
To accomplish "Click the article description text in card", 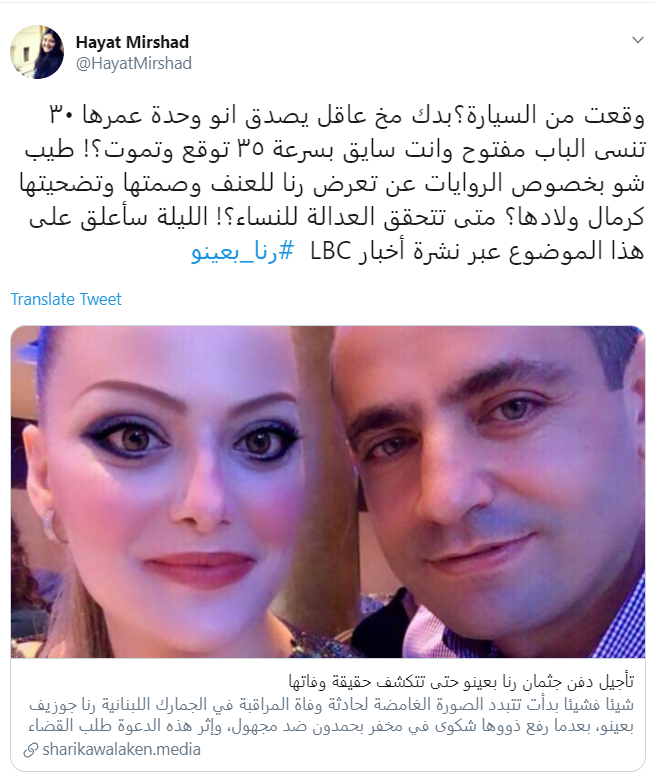I will click(331, 715).
